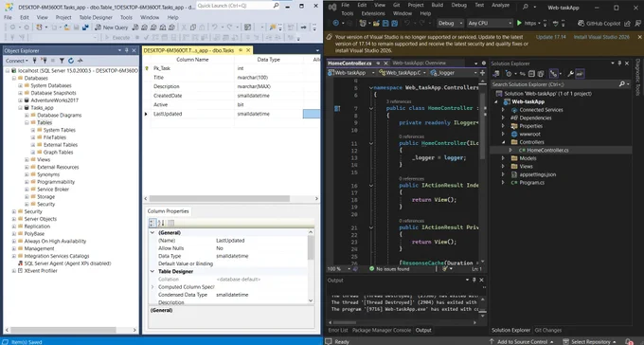Click New Query in SSMS toolbar
Viewport: 644px width, 345px height.
point(112,27)
